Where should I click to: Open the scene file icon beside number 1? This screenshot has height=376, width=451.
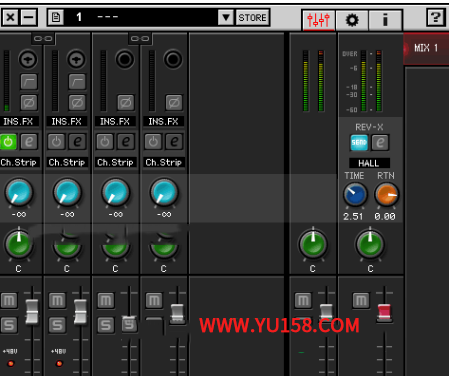[x=56, y=17]
